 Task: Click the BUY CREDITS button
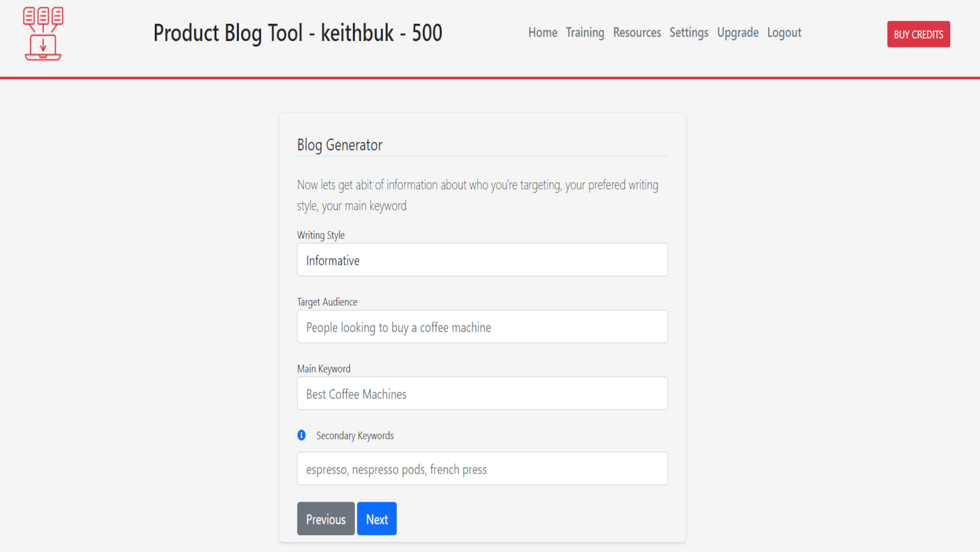[x=918, y=34]
